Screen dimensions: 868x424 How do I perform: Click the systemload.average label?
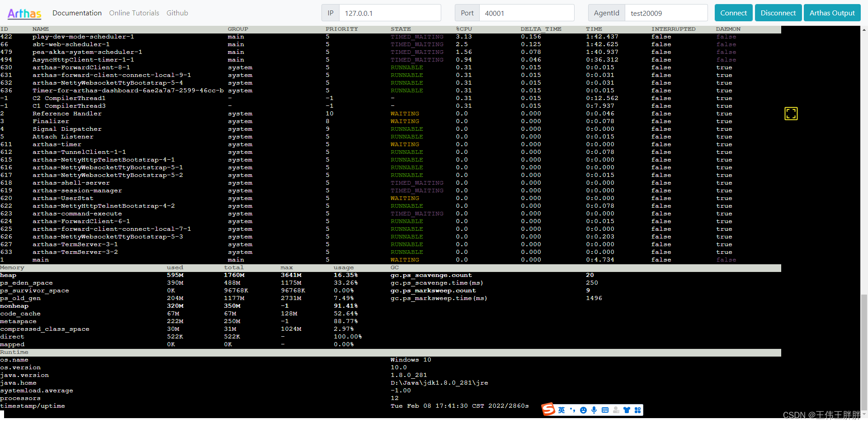click(x=37, y=391)
